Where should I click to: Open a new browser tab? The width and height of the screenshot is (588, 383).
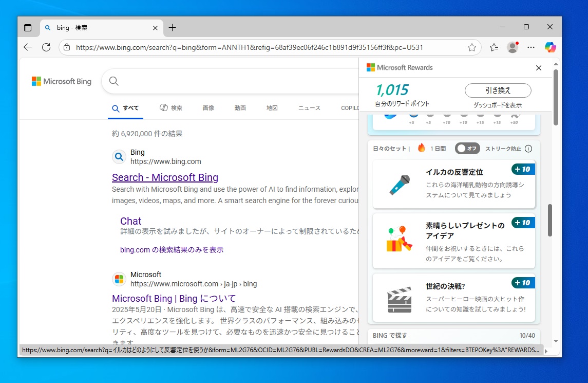(172, 27)
